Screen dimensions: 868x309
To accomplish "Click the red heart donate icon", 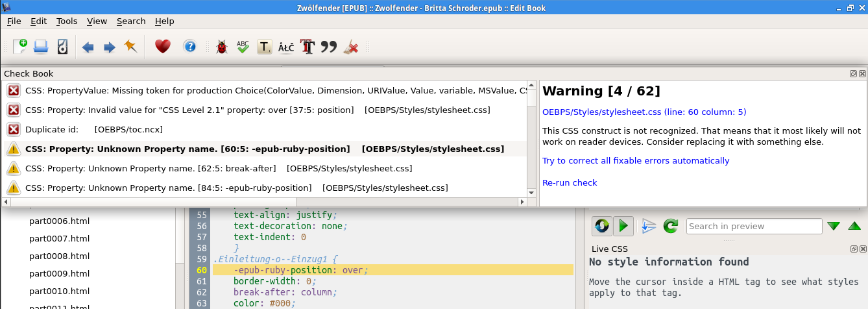I will tap(162, 47).
